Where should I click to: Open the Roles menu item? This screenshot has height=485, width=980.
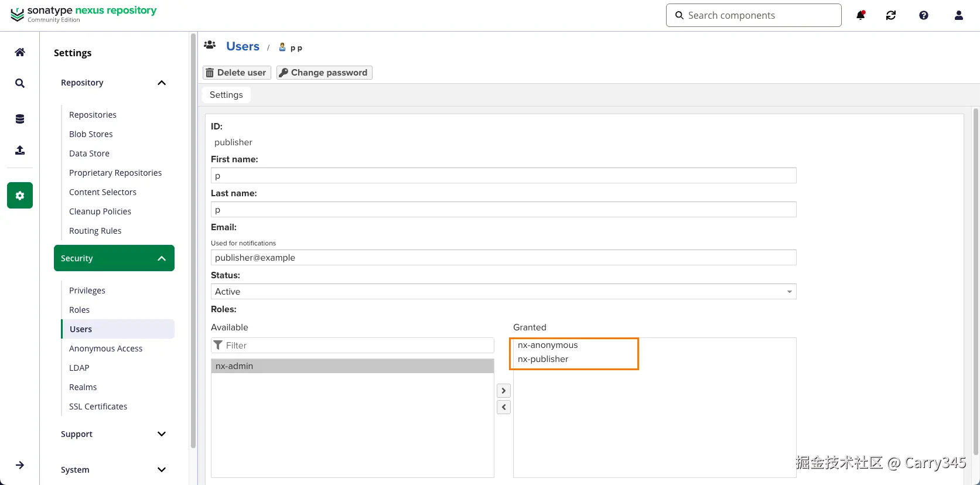click(80, 310)
